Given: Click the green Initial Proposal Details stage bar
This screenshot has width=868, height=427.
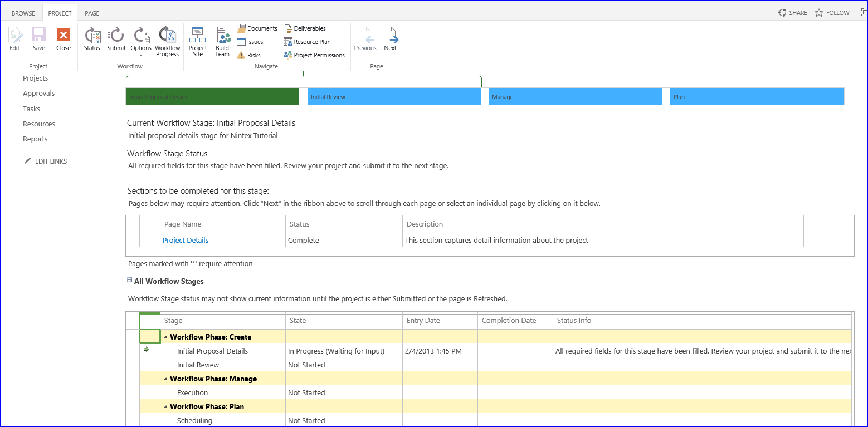Looking at the screenshot, I should [213, 96].
